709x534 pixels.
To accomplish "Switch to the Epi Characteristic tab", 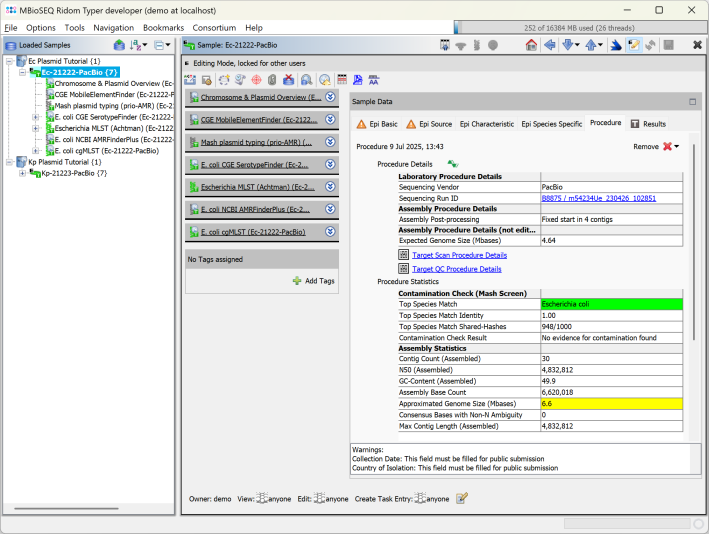I will click(486, 123).
